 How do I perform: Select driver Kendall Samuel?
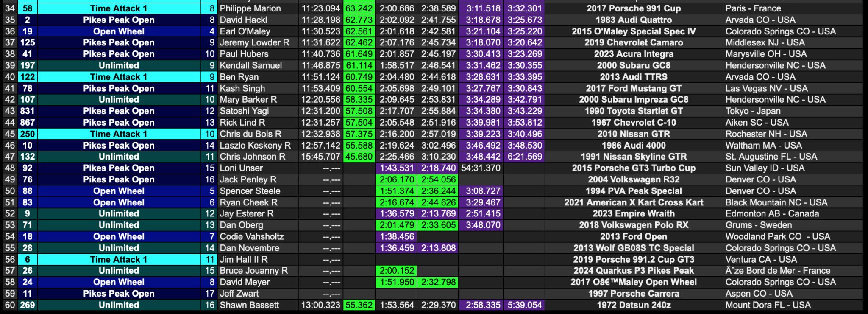point(250,65)
